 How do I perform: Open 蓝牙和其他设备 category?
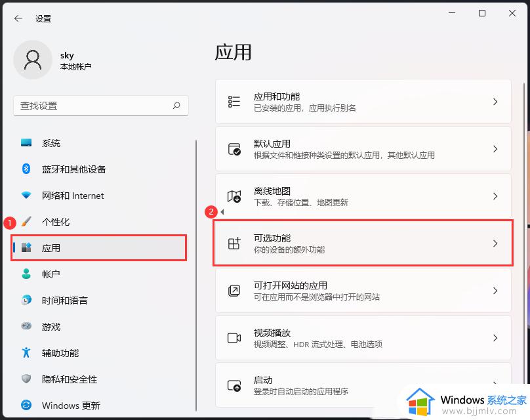tap(74, 169)
